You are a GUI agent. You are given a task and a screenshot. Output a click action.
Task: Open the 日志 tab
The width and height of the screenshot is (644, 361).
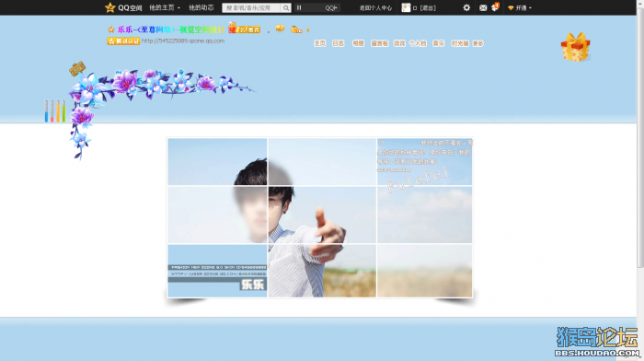click(x=338, y=43)
